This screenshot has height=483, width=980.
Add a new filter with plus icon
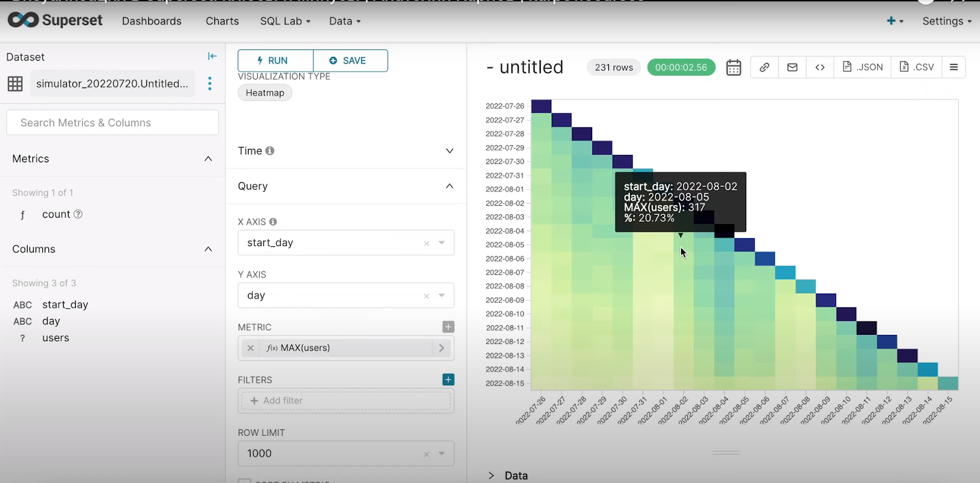click(x=448, y=380)
